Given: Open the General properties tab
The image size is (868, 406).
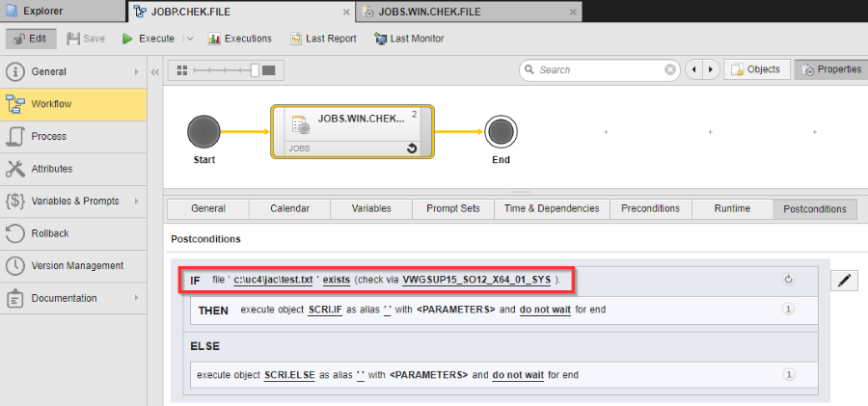Looking at the screenshot, I should tap(208, 209).
